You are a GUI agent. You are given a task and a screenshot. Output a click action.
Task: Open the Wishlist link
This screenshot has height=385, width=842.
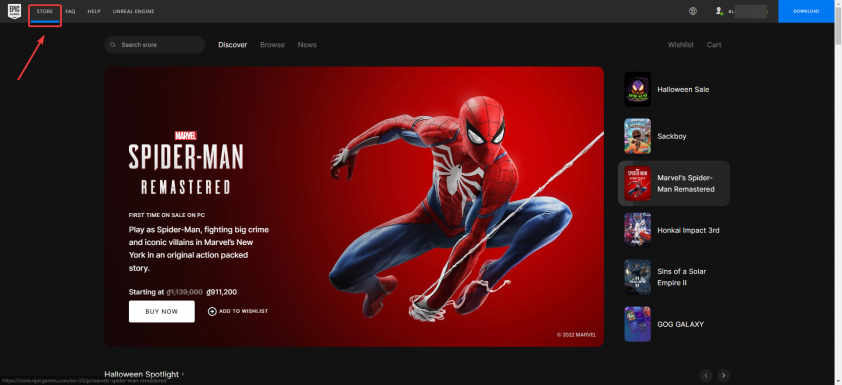(681, 45)
